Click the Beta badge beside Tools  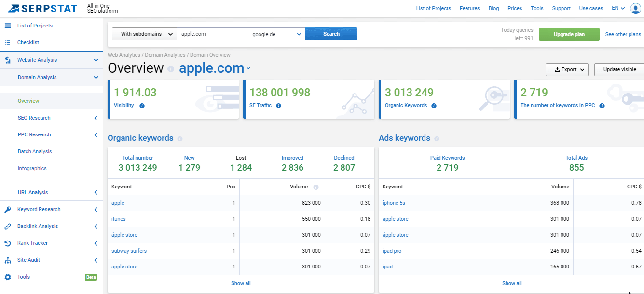coord(91,277)
